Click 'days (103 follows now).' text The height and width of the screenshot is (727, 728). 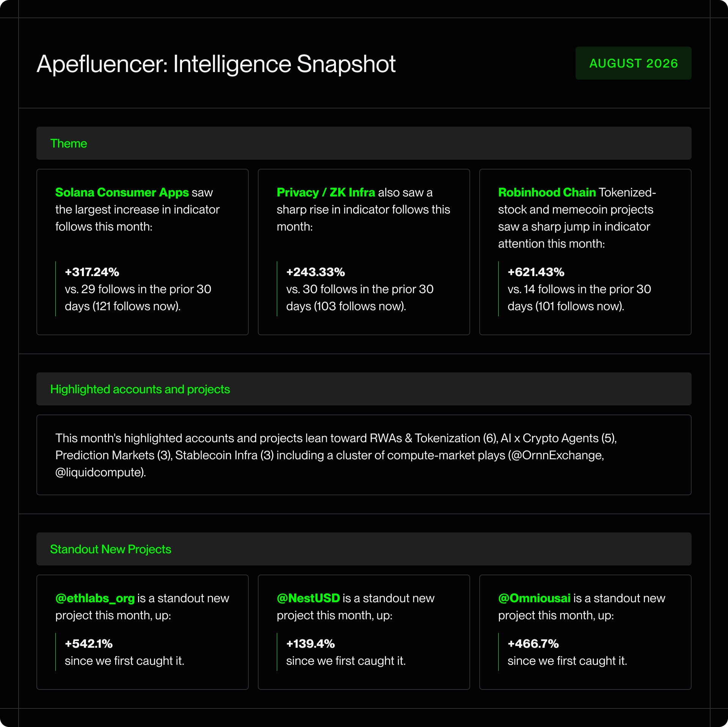[x=346, y=306]
